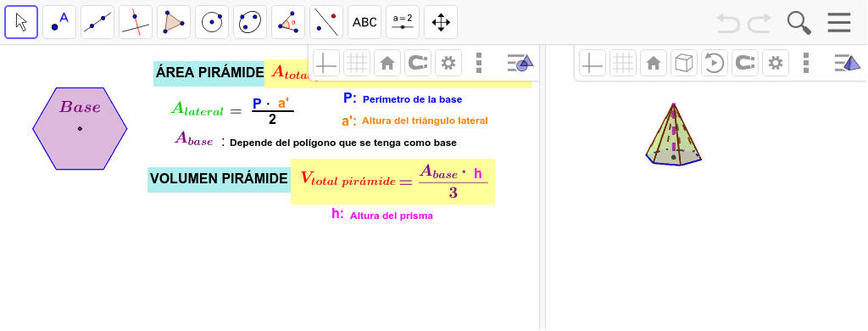
Task: Choose the ABC text tool
Action: (x=364, y=22)
